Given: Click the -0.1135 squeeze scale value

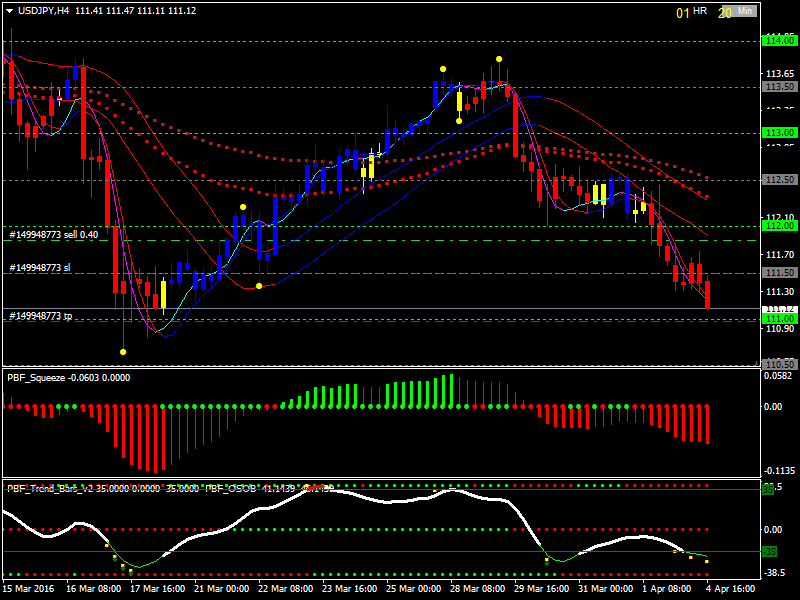Looking at the screenshot, I should pos(778,470).
